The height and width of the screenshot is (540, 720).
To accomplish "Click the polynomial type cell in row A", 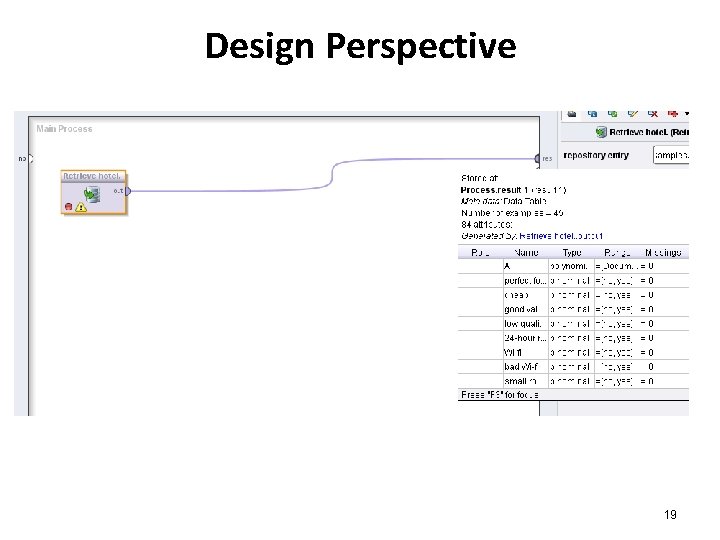I will coord(571,266).
